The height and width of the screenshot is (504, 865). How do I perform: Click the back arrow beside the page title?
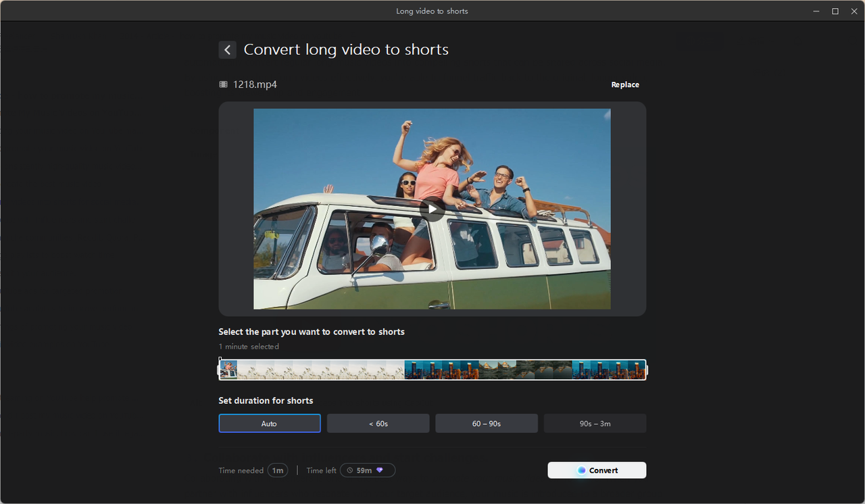[227, 49]
